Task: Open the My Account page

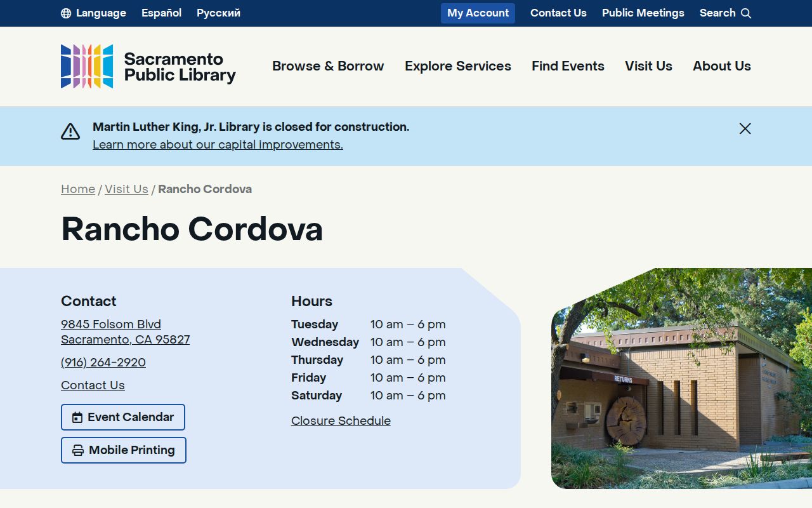Action: pos(478,13)
